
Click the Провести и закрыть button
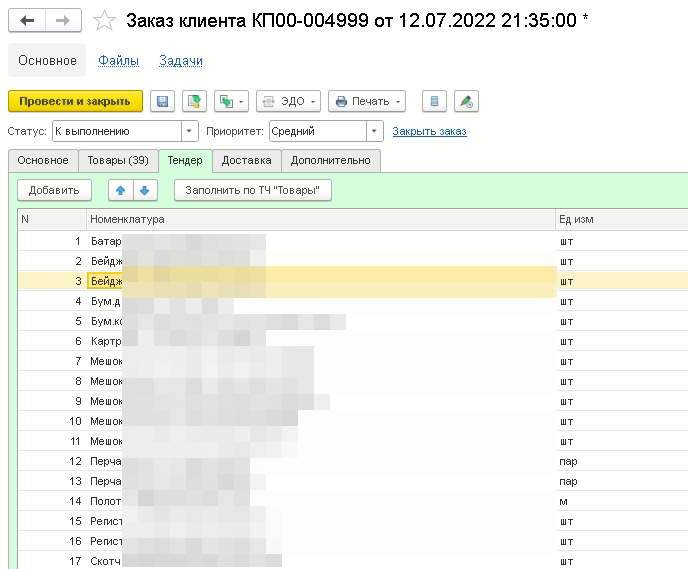coord(75,101)
